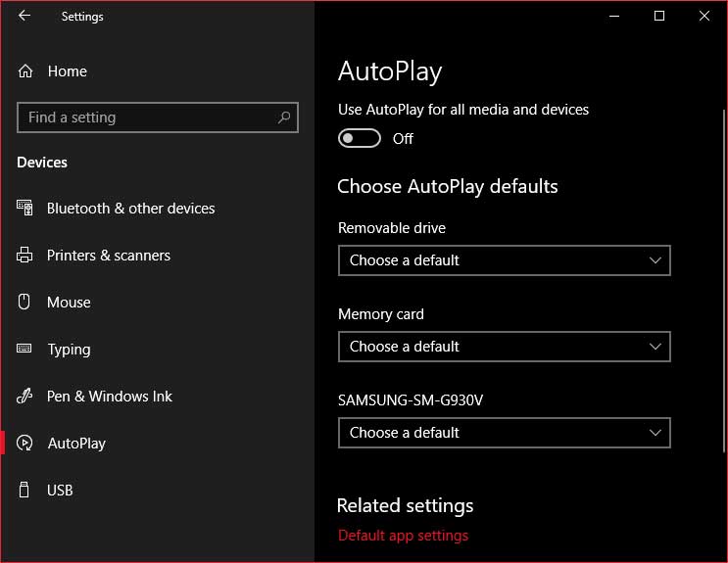Click the Typing keyboard icon
Screen dimensions: 728x563
point(24,349)
